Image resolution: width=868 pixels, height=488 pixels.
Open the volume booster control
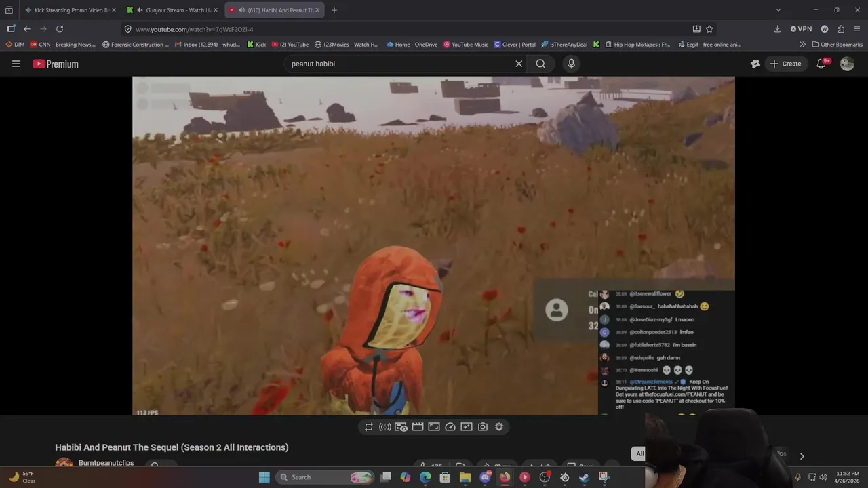(x=385, y=427)
